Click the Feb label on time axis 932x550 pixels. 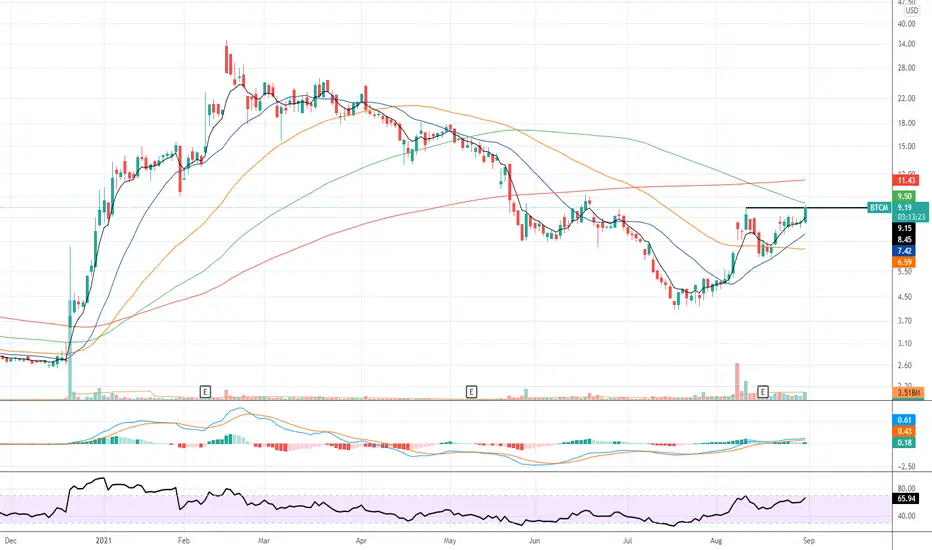[184, 540]
